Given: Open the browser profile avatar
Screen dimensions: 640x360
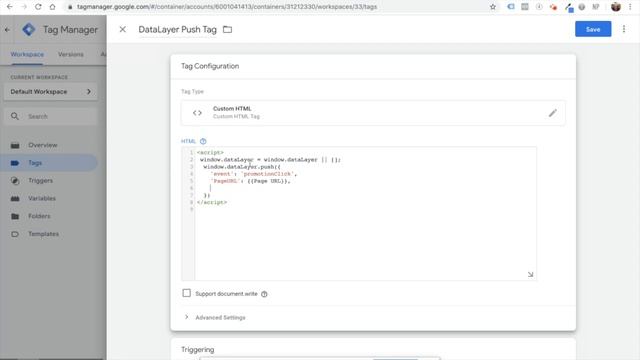Looking at the screenshot, I should (616, 7).
